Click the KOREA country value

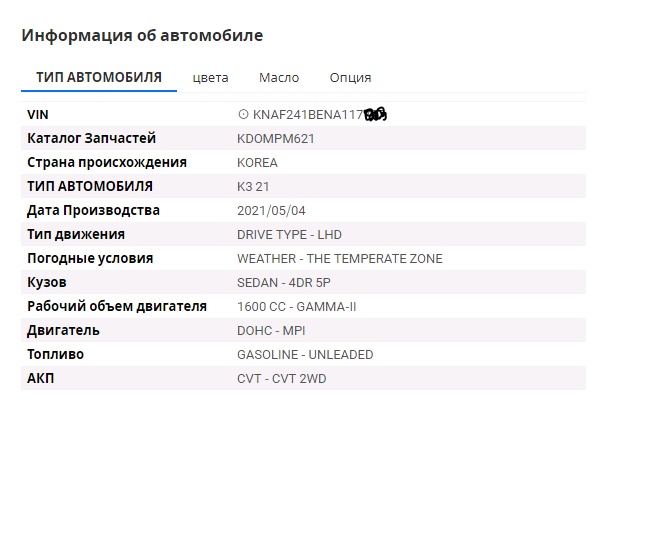pos(257,163)
